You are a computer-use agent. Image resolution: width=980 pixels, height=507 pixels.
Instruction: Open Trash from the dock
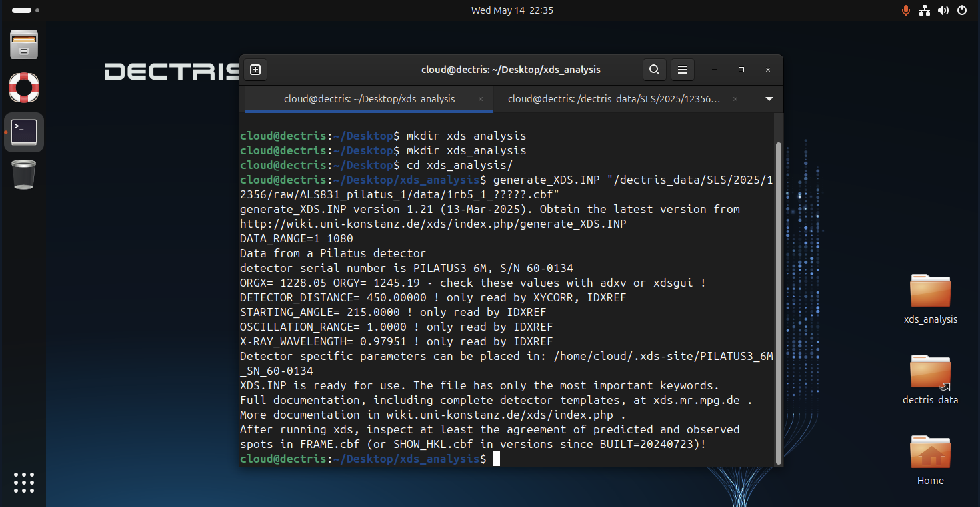coord(24,175)
